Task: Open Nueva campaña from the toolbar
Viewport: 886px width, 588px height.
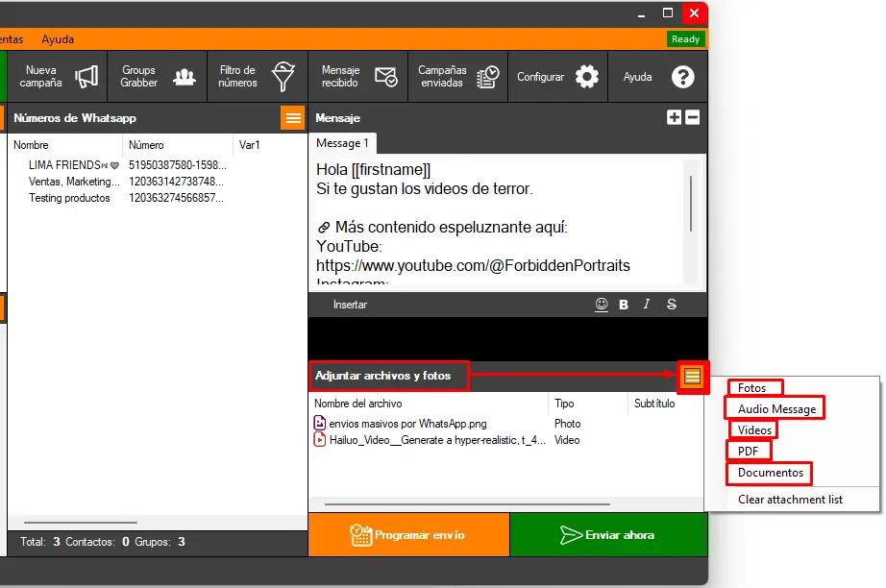Action: 61,77
